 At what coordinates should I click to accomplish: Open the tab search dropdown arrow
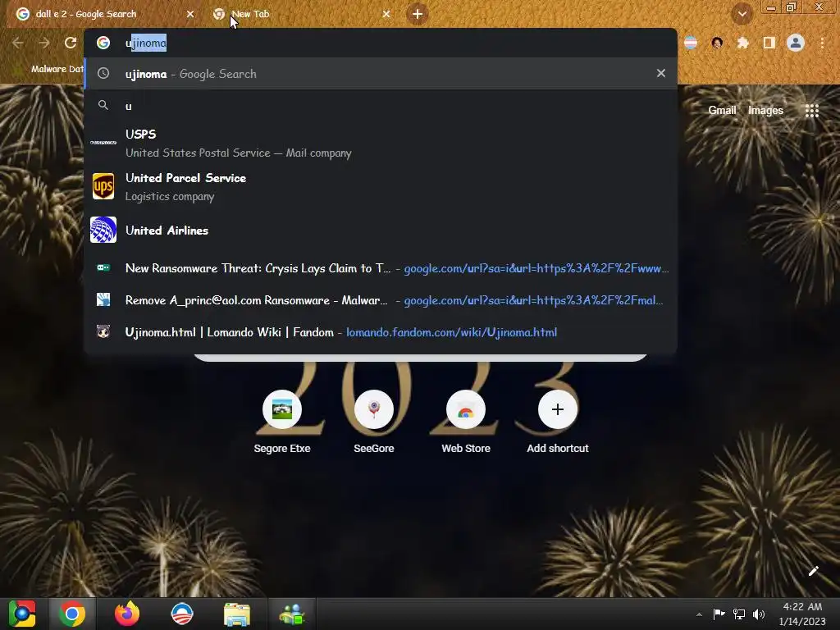742,14
